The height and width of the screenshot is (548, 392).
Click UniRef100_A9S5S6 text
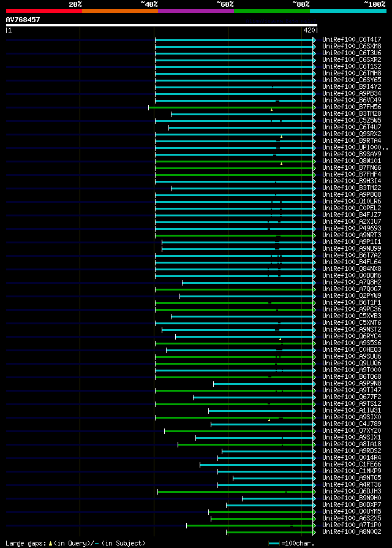click(352, 343)
